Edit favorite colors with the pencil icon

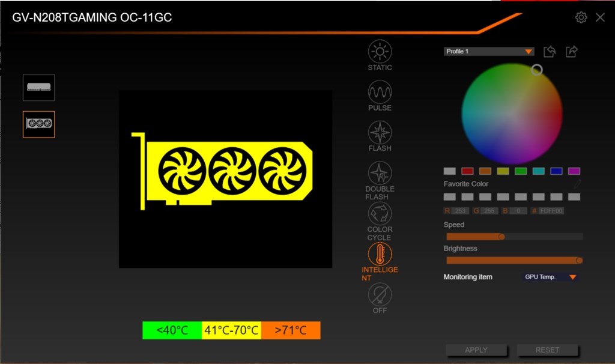point(577,184)
